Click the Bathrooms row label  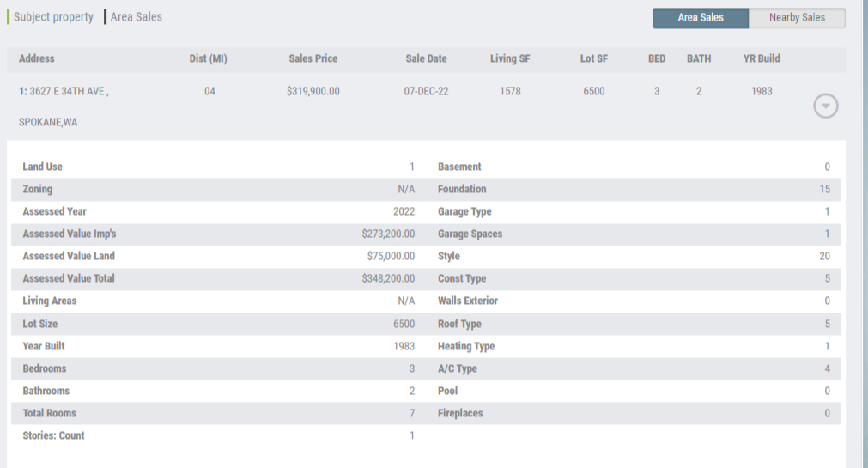click(46, 391)
